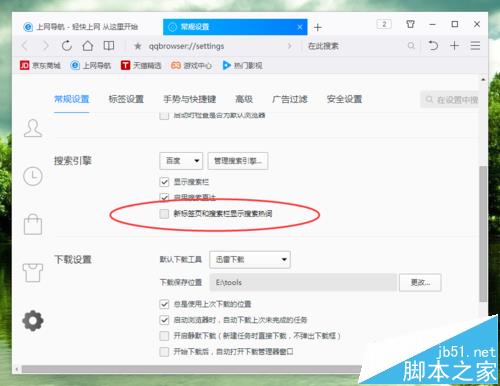Click the chevron at address bar end
The image size is (500, 386).
pos(289,46)
